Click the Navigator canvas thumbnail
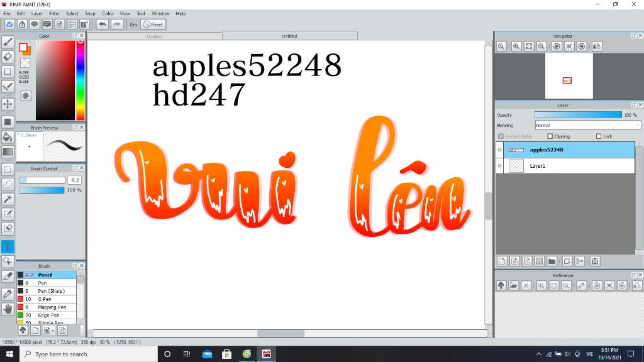The height and width of the screenshot is (362, 644). [x=569, y=76]
